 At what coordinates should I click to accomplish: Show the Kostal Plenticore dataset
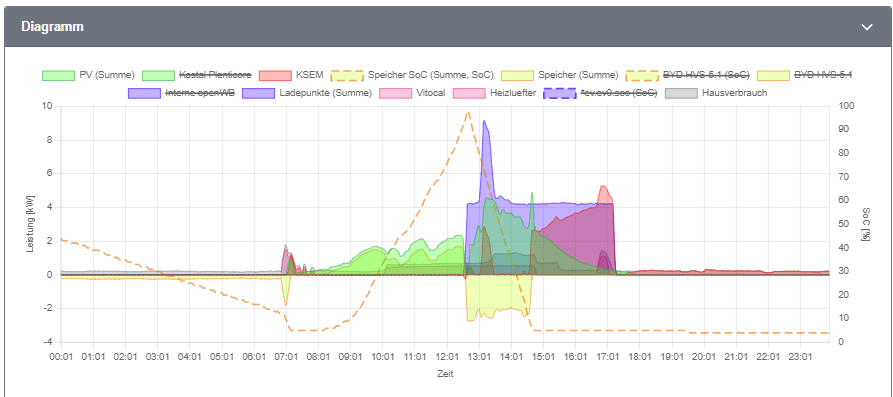pos(196,75)
